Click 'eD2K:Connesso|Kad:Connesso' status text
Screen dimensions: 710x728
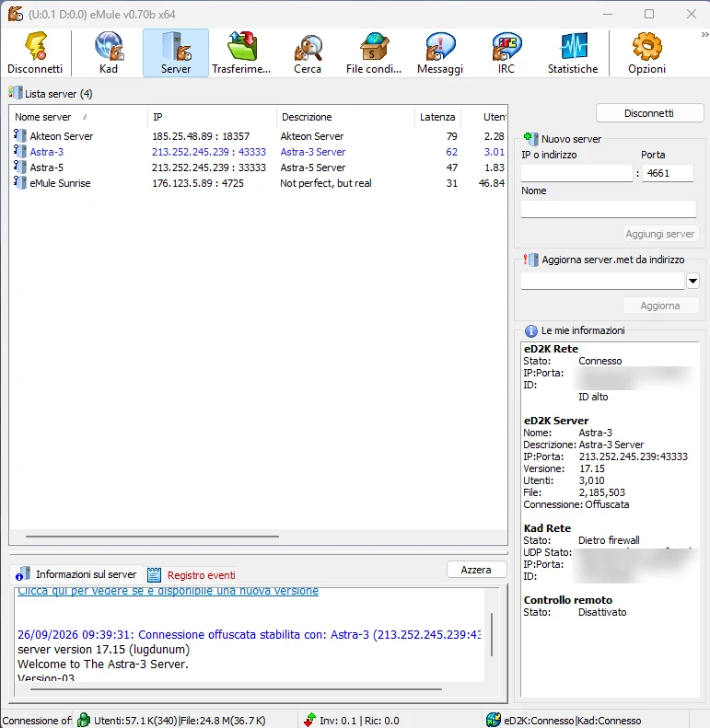(x=573, y=721)
